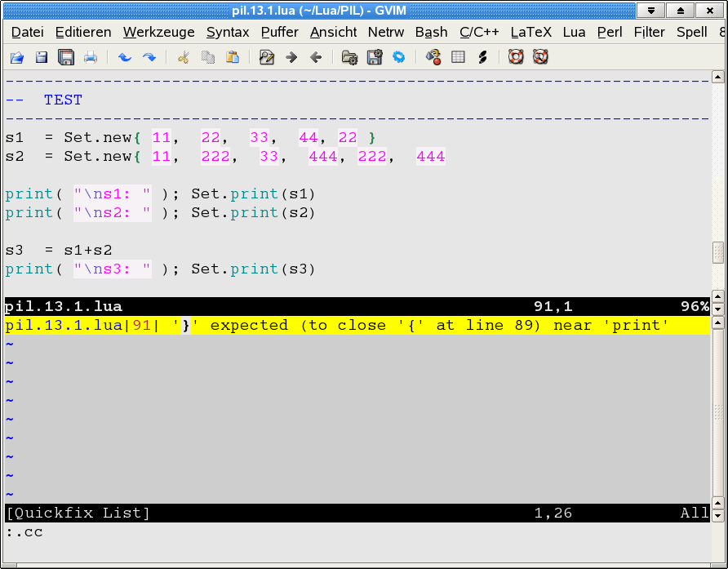Click the Open file toolbar icon
The height and width of the screenshot is (569, 728).
pos(17,58)
